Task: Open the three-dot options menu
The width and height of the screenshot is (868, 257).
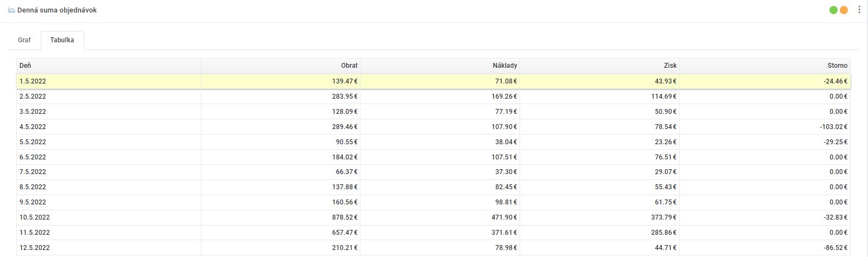Action: click(859, 10)
